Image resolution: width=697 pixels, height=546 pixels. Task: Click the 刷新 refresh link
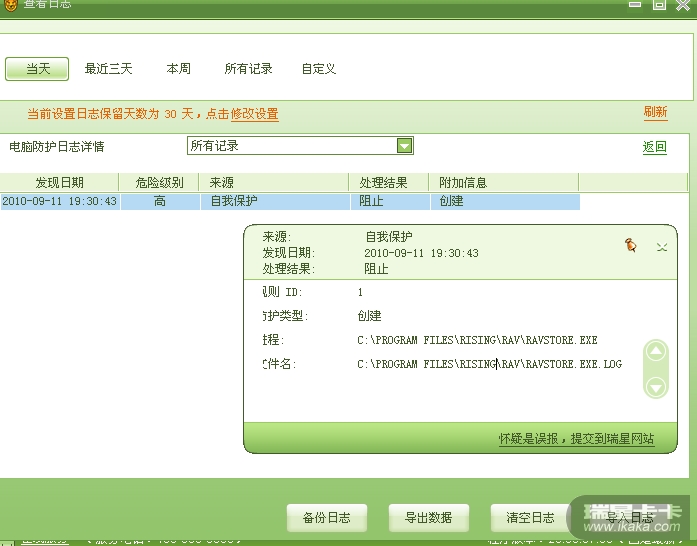(x=655, y=112)
